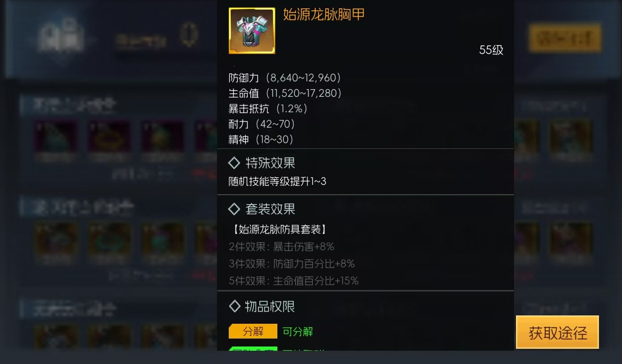Screen dimensions: 622x364
Task: Click the diamond icon beside 特殊效果
Action: point(234,163)
